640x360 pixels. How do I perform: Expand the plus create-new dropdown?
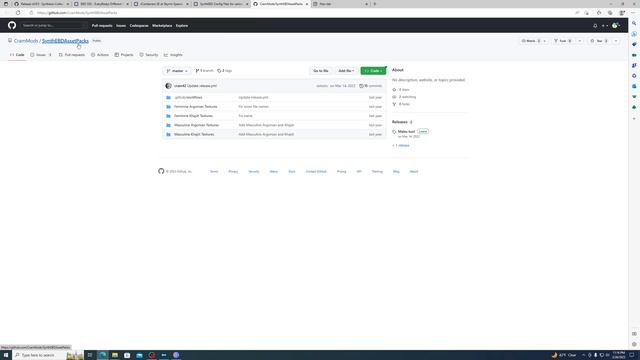tap(604, 26)
